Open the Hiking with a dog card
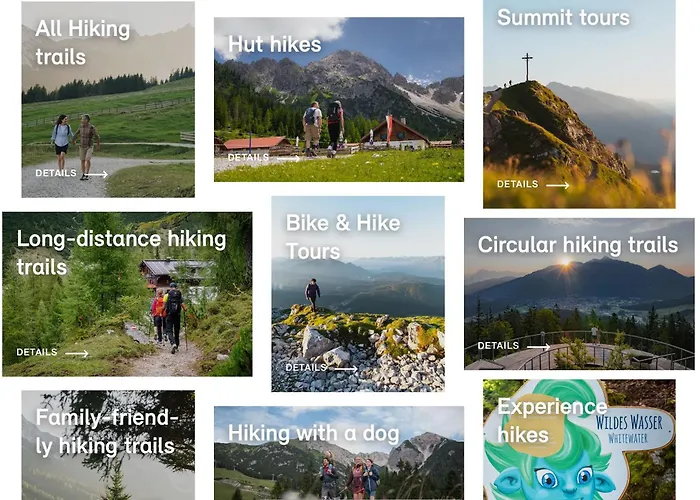This screenshot has height=500, width=700. coord(339,453)
